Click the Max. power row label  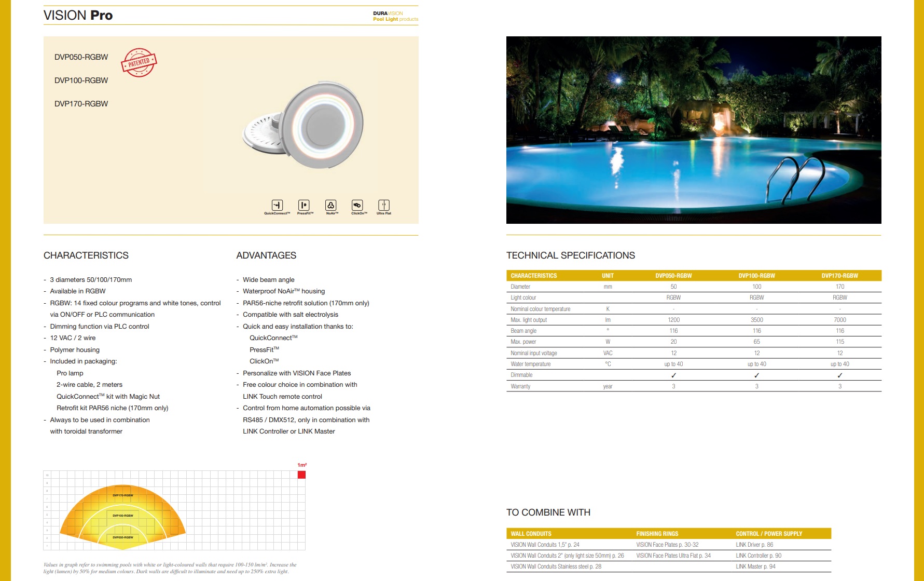point(523,342)
